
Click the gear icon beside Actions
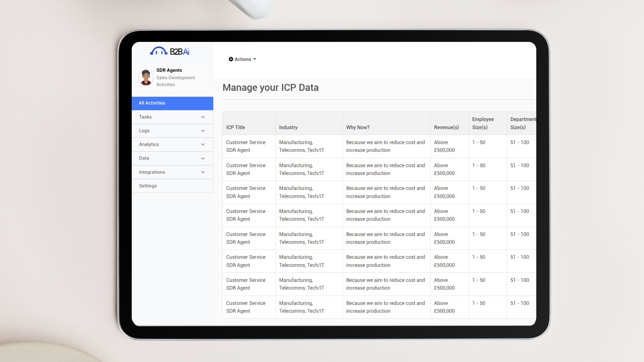pyautogui.click(x=231, y=59)
